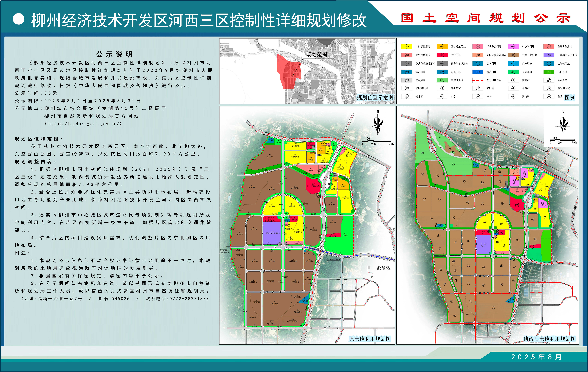This screenshot has height=372, width=588.
Task: Click the red 国土空间规划公示 banner text
Action: [x=486, y=18]
